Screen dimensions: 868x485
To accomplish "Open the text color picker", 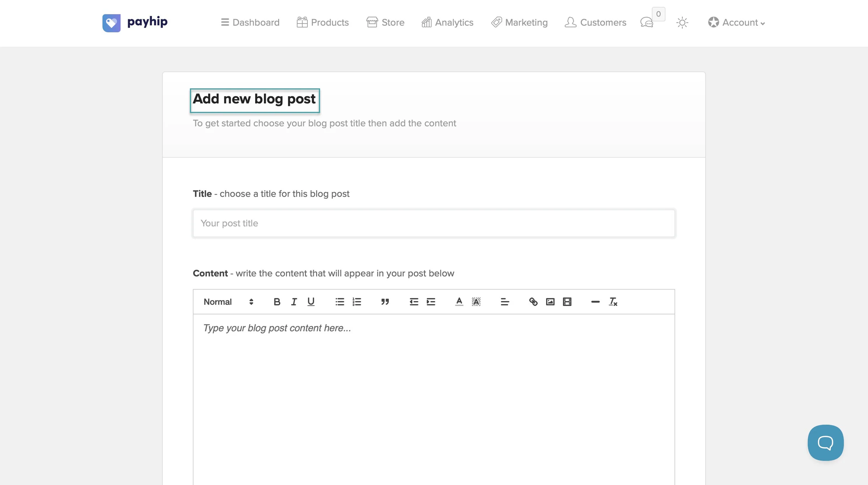I will (459, 302).
